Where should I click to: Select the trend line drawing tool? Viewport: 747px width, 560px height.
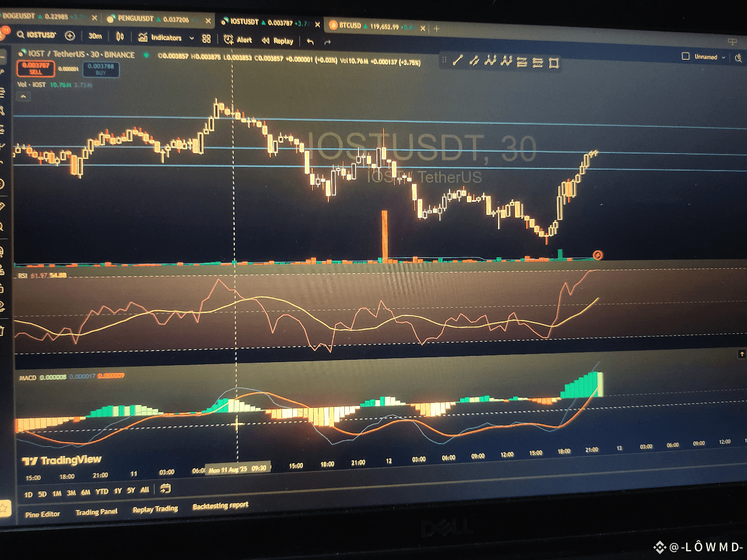tap(458, 60)
